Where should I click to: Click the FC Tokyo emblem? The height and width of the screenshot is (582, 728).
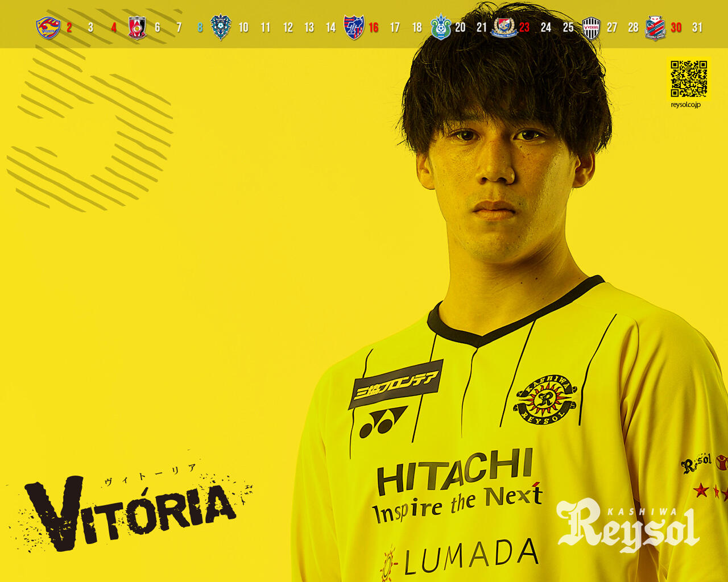353,27
